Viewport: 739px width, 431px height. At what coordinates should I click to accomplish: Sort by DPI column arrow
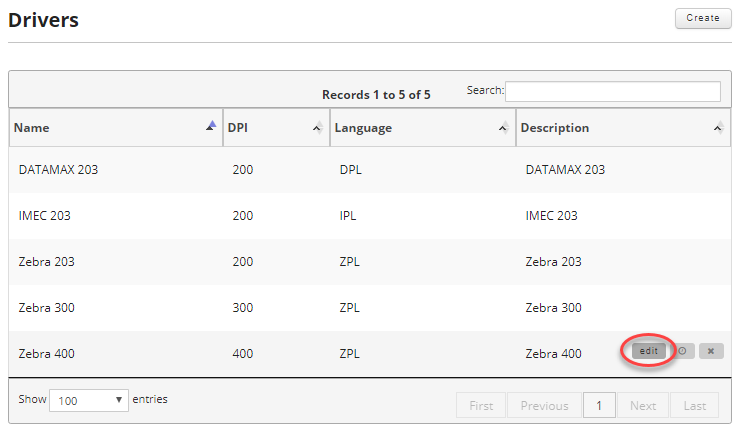(318, 128)
